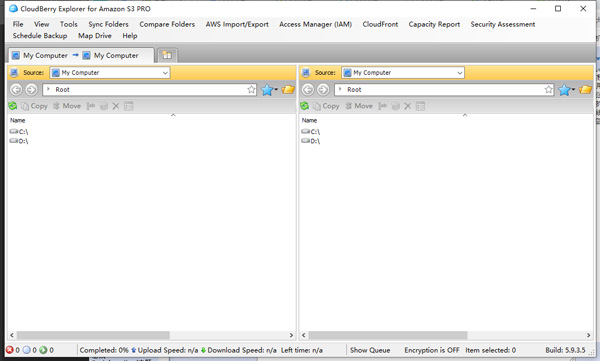Go forward in the right pane

[323, 90]
